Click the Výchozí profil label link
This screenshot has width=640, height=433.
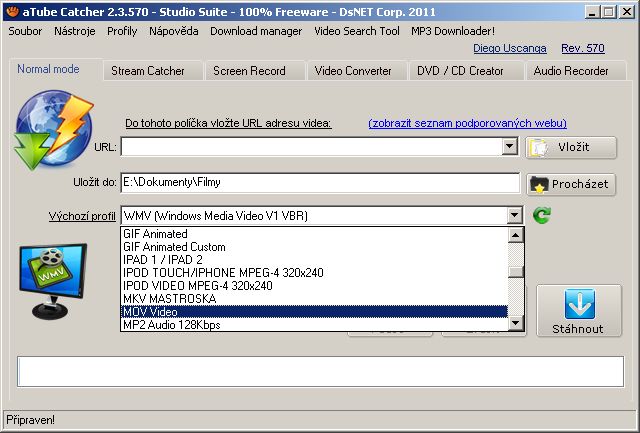(82, 216)
